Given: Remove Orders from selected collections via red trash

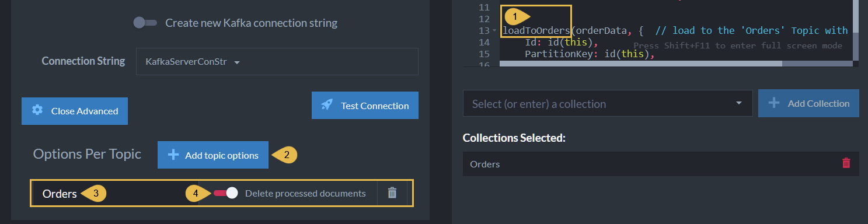Looking at the screenshot, I should click(846, 163).
